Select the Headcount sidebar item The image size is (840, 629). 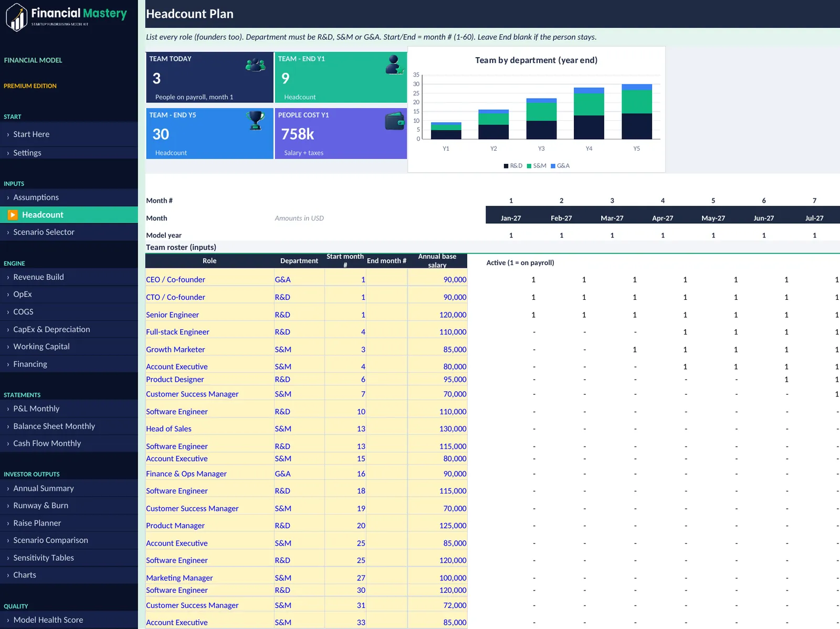click(x=69, y=215)
